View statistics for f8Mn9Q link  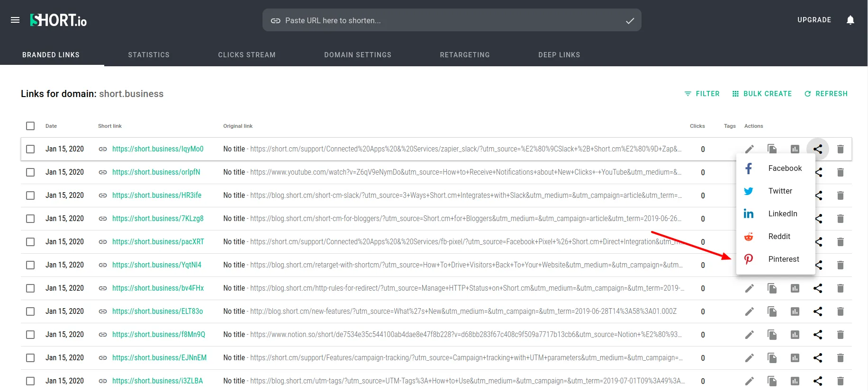[x=795, y=335]
